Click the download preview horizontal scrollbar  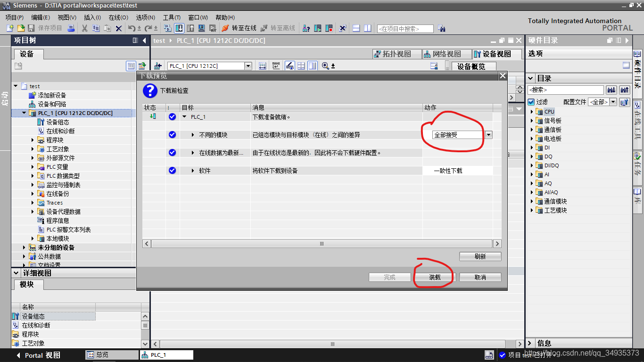pyautogui.click(x=322, y=244)
